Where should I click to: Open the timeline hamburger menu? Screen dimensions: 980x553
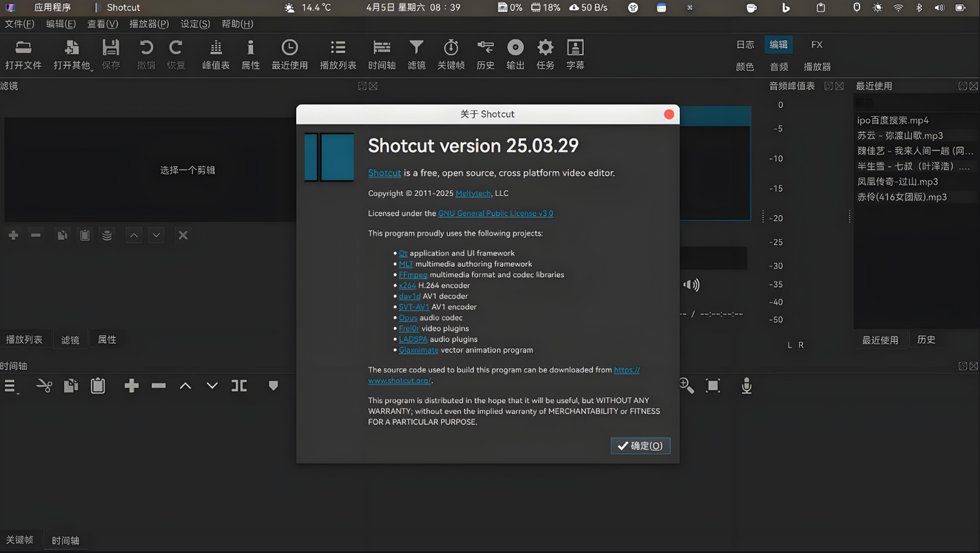(11, 385)
